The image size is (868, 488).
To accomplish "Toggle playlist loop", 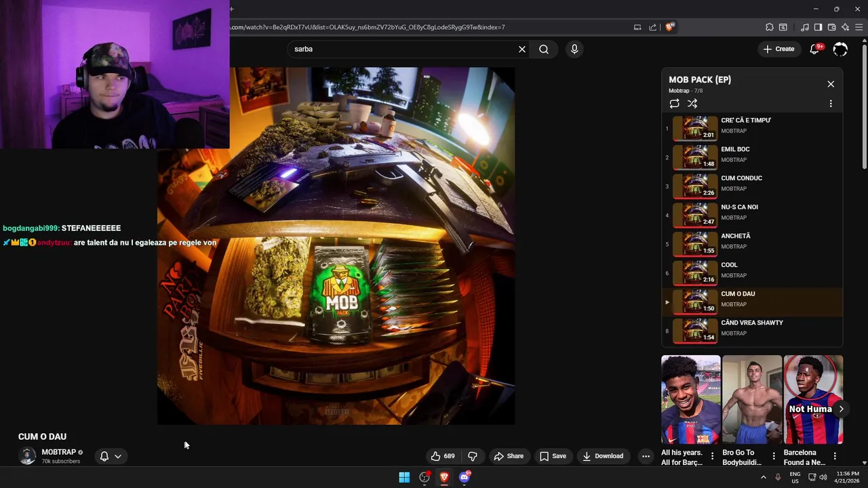I will 674,104.
